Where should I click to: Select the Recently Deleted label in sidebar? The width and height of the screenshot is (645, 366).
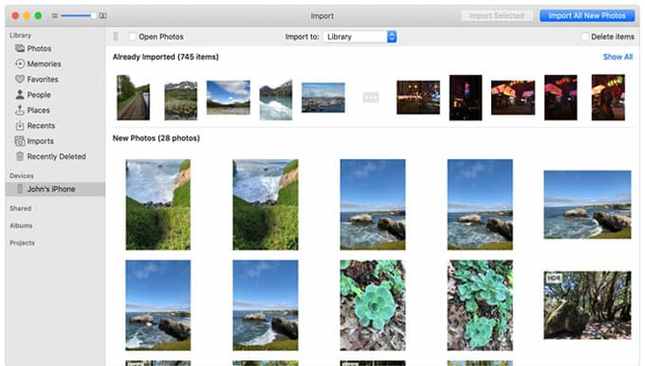pos(56,156)
